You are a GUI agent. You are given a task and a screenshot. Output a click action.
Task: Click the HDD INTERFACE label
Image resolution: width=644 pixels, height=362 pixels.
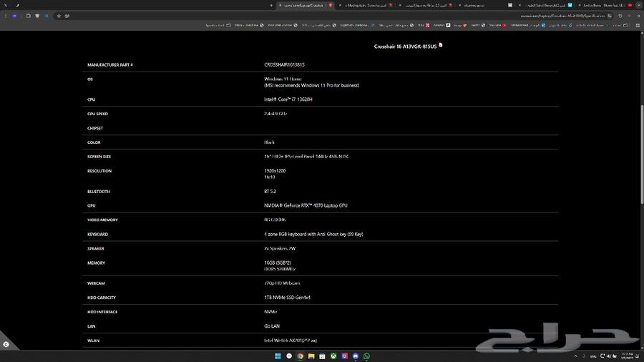click(x=102, y=312)
